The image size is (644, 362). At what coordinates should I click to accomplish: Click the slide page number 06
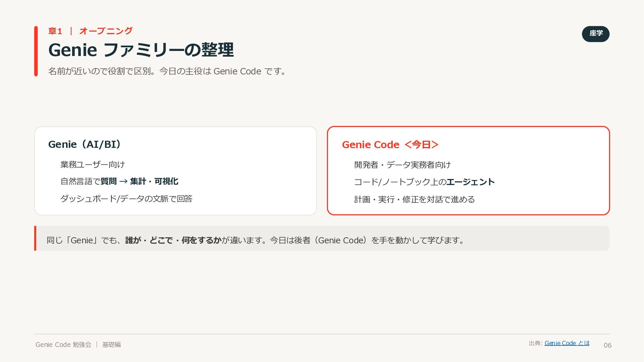(x=607, y=345)
